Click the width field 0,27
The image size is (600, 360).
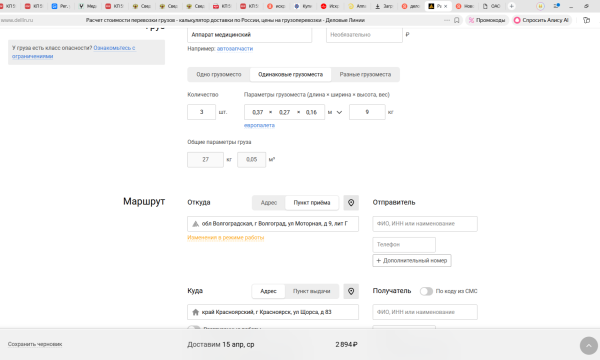click(x=284, y=112)
